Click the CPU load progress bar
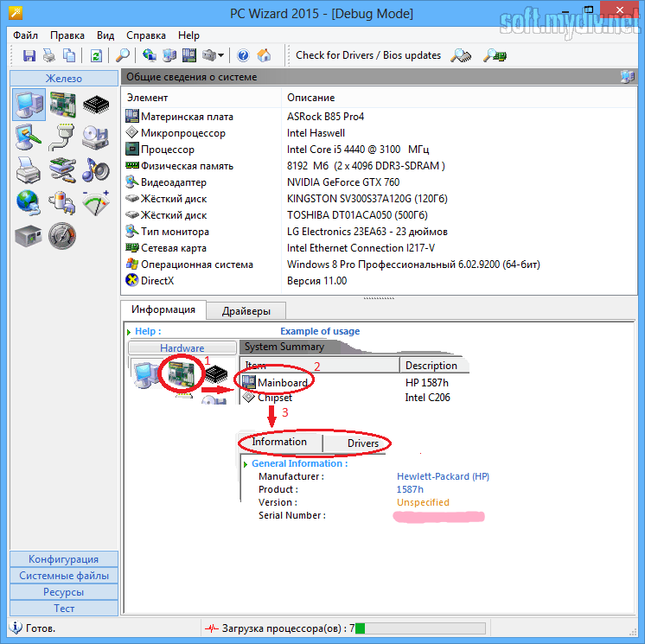645x644 pixels. (420, 628)
